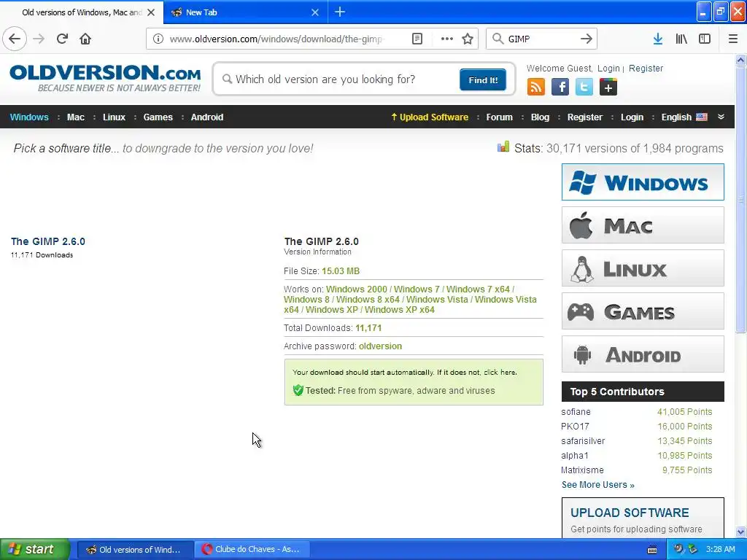Open the downloads arrow in toolbar
Viewport: 747px width, 560px height.
(657, 39)
